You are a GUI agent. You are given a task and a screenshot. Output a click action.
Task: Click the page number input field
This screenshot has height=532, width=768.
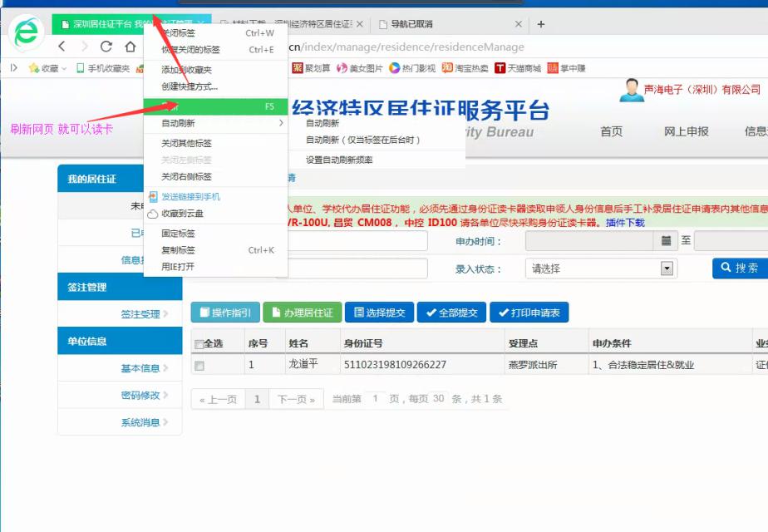(374, 400)
